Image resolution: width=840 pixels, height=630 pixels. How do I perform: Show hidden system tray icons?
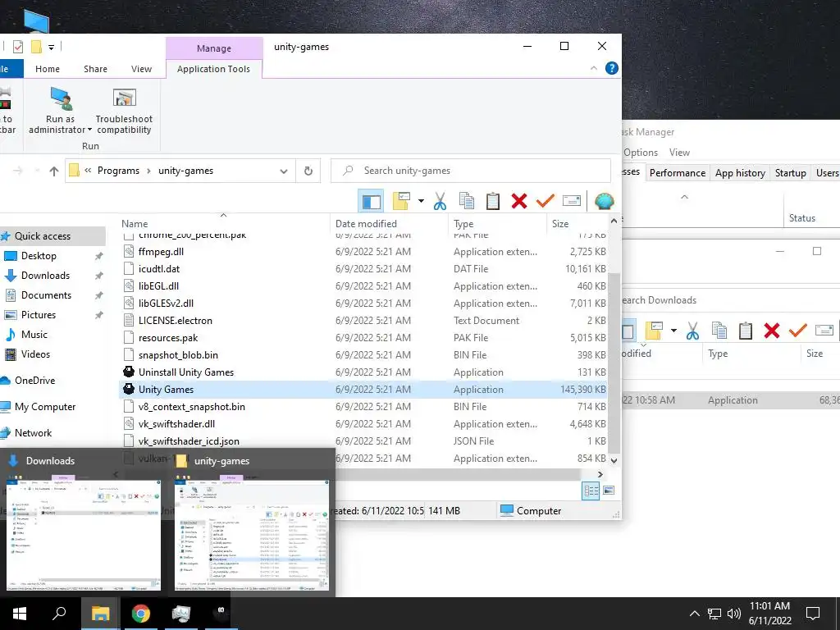pyautogui.click(x=694, y=614)
